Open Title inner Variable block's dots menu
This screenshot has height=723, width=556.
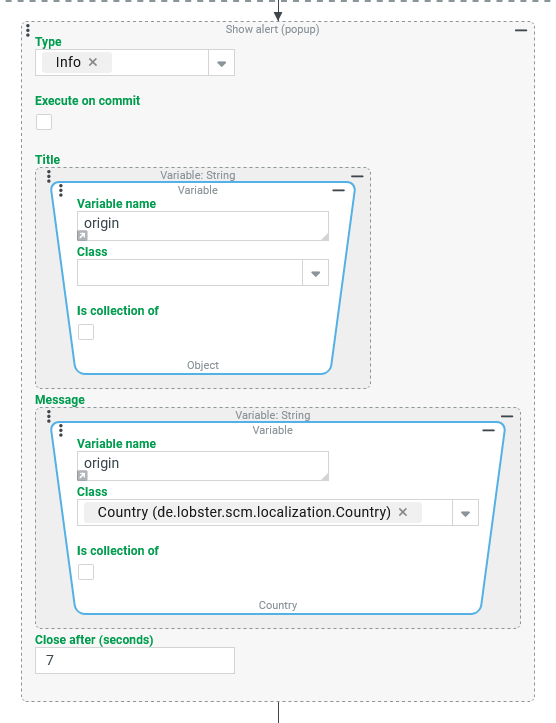pyautogui.click(x=61, y=190)
